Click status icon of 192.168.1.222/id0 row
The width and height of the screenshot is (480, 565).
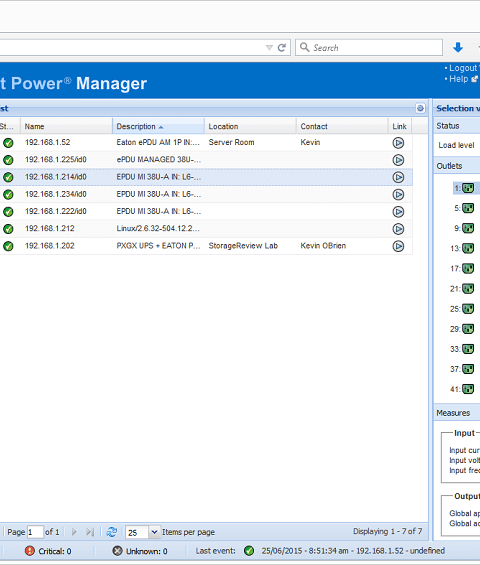pos(8,212)
